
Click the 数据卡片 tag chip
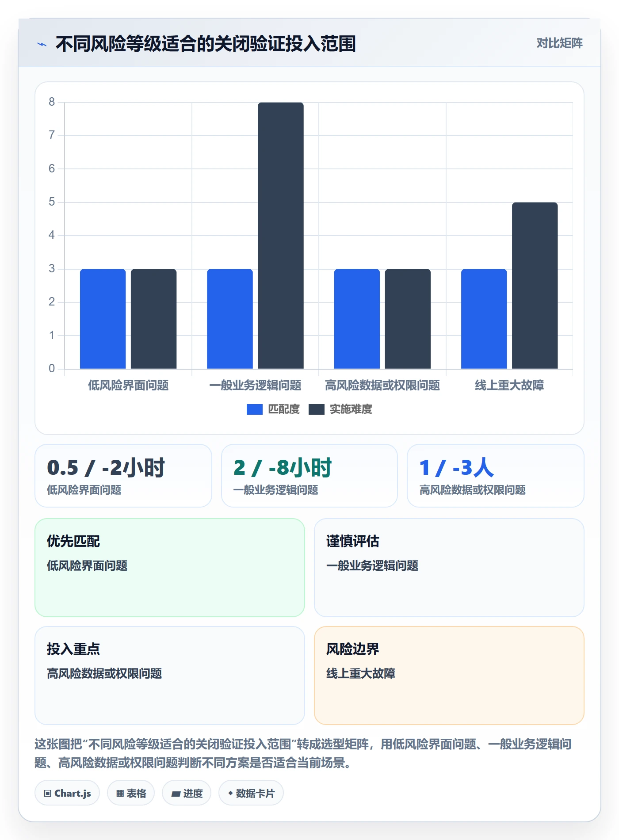(251, 793)
